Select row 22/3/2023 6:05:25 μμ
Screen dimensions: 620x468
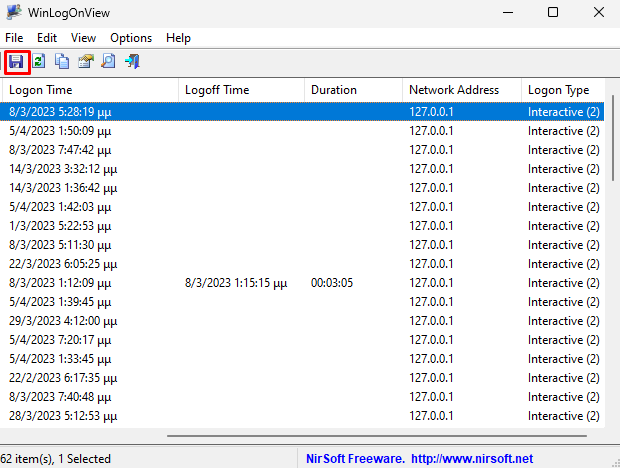[x=302, y=264]
